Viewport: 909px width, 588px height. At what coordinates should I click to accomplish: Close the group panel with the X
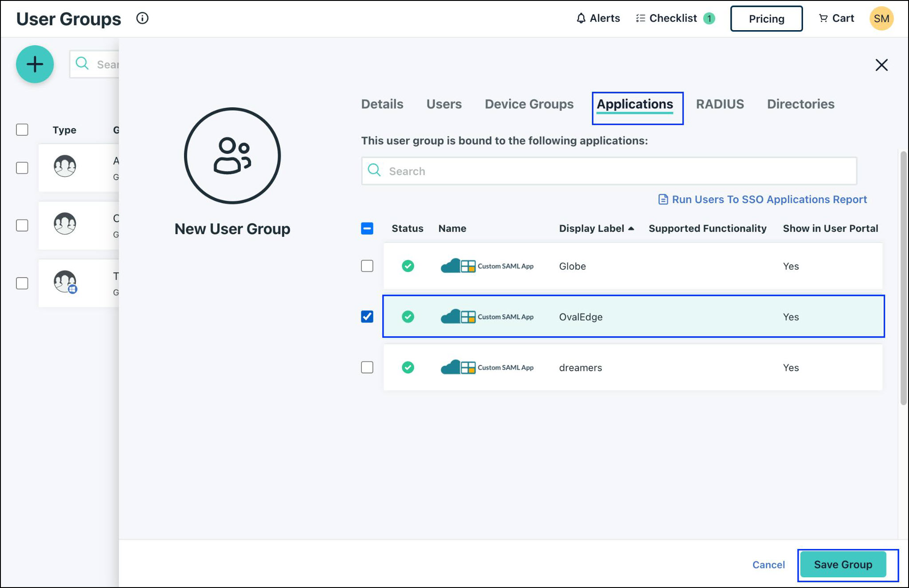882,65
